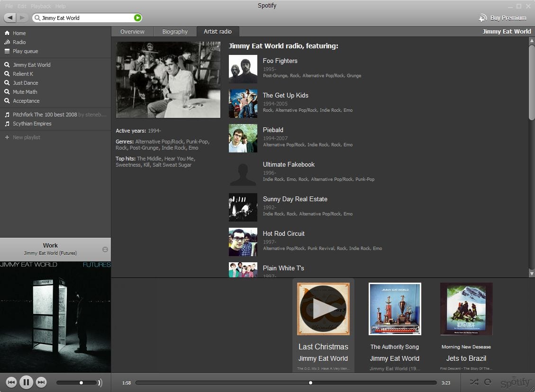
Task: Go back to the previous track
Action: tap(11, 382)
